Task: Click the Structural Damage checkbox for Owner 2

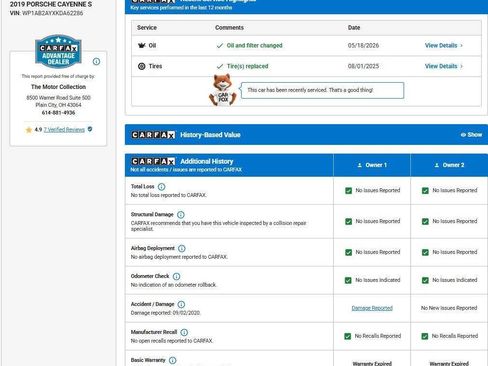Action: (425, 222)
